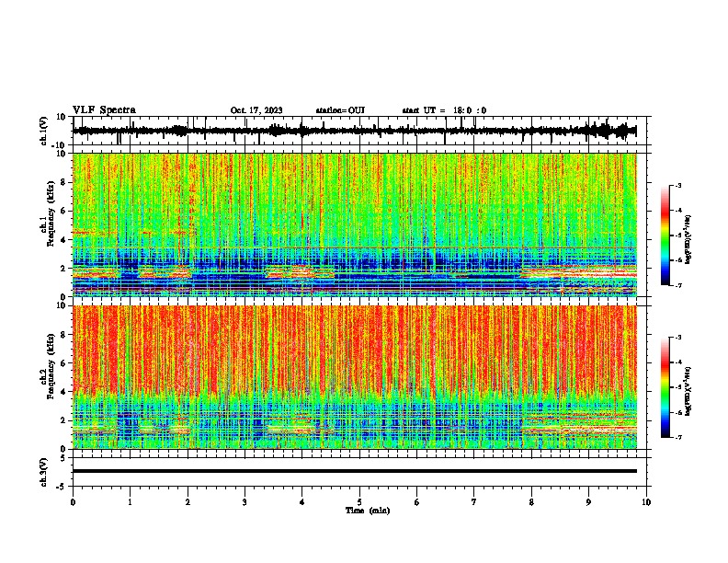Click the ch.1 waveform trace panel

point(359,131)
